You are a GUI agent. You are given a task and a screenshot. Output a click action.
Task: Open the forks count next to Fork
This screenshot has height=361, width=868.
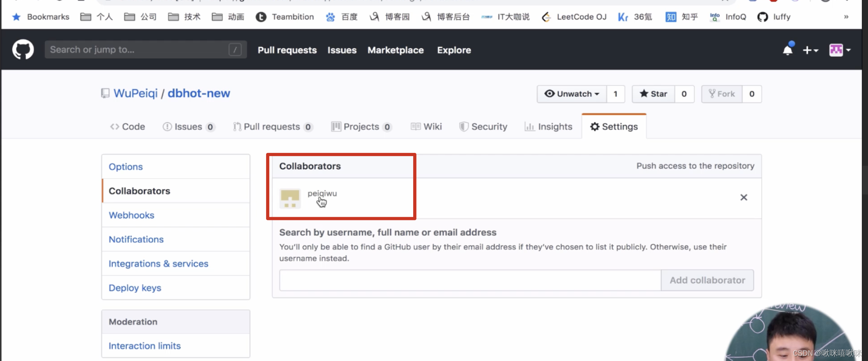tap(752, 94)
